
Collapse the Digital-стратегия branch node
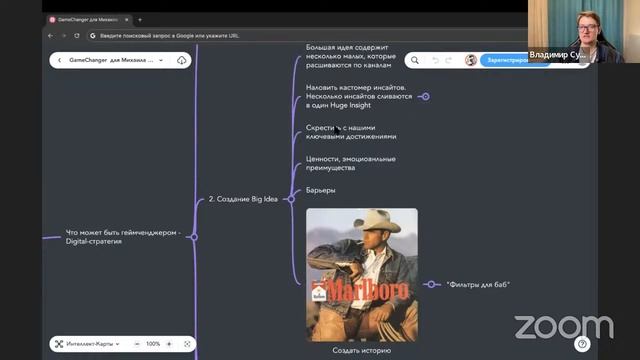194,237
